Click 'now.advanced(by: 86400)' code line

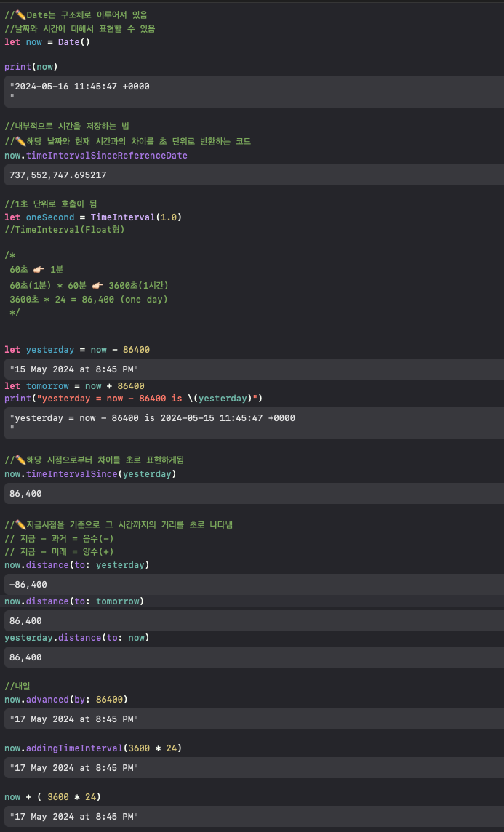click(x=66, y=700)
